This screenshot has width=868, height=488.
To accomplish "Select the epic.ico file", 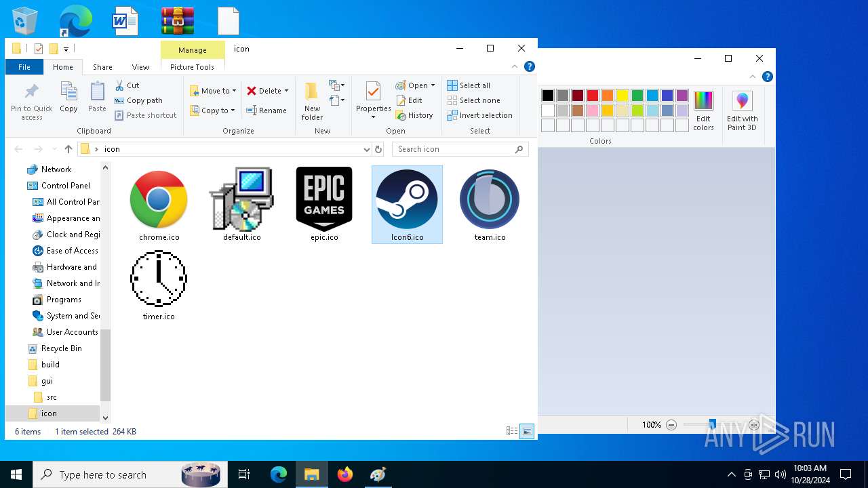I will 324,205.
